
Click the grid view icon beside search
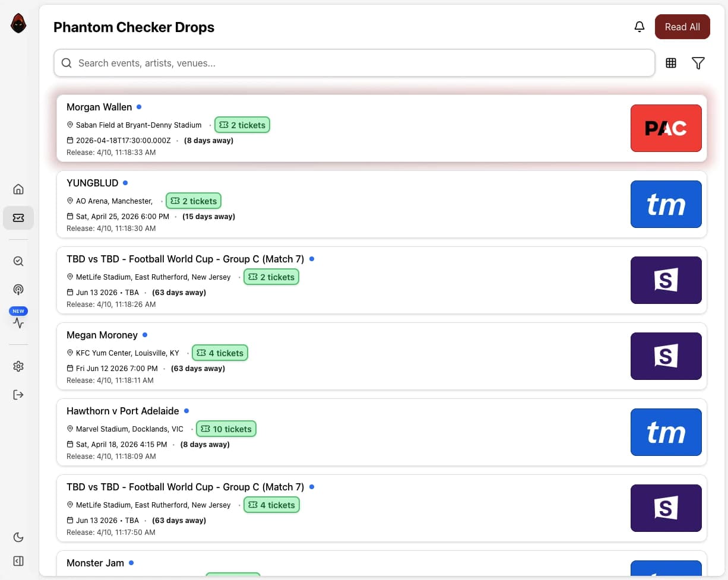(x=670, y=62)
